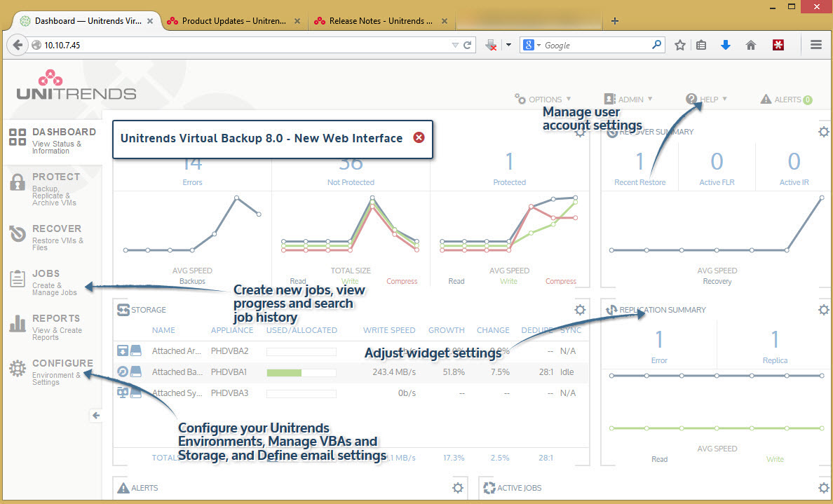Image resolution: width=833 pixels, height=504 pixels.
Task: Click the Recover restore icon
Action: pos(18,233)
